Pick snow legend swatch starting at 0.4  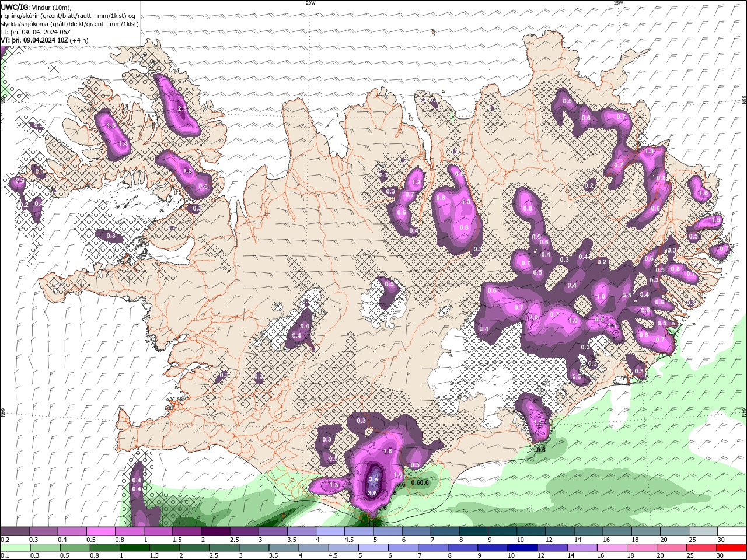point(72,531)
